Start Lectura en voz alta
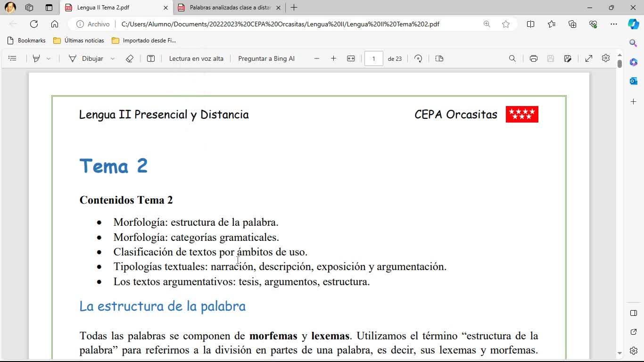Screen dimensions: 644x362 (196, 58)
